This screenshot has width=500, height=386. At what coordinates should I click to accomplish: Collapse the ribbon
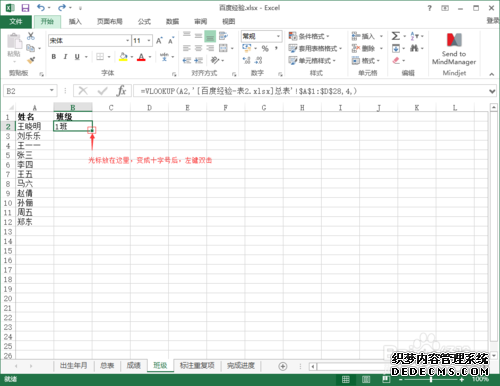(492, 74)
